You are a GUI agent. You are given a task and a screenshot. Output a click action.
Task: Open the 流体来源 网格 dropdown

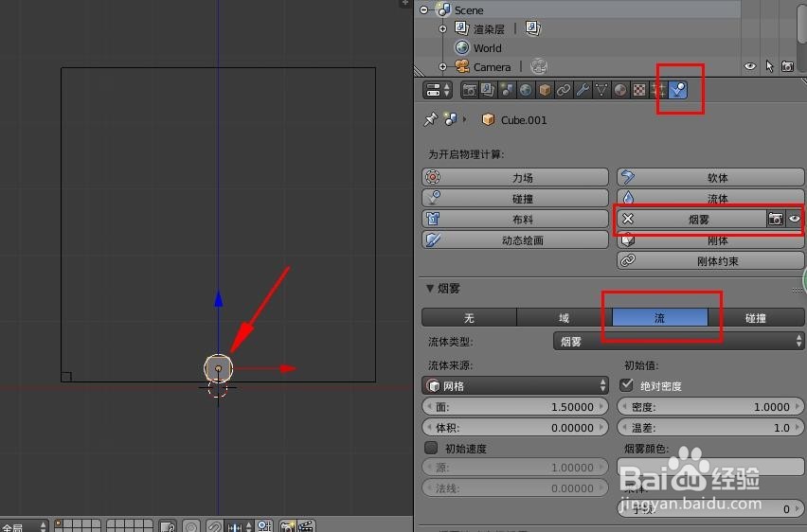[515, 385]
